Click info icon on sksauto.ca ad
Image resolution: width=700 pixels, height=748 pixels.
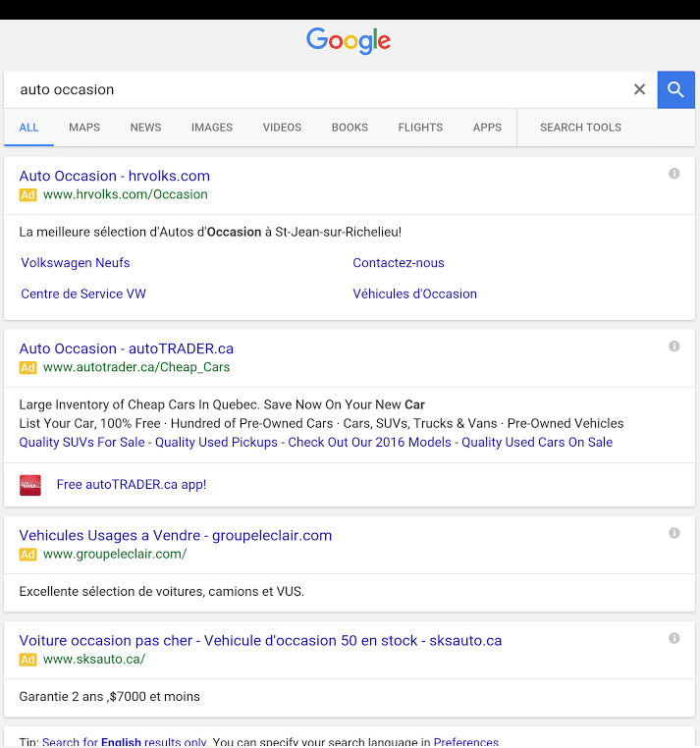674,638
